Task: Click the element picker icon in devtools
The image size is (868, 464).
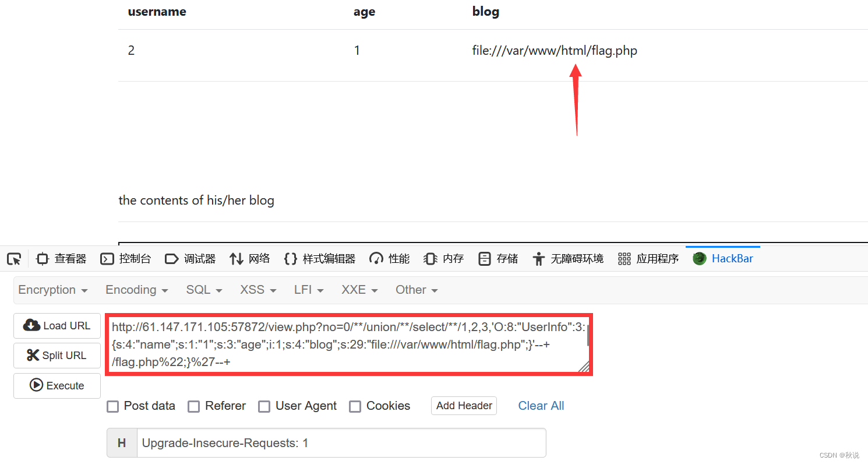Action: (14, 259)
